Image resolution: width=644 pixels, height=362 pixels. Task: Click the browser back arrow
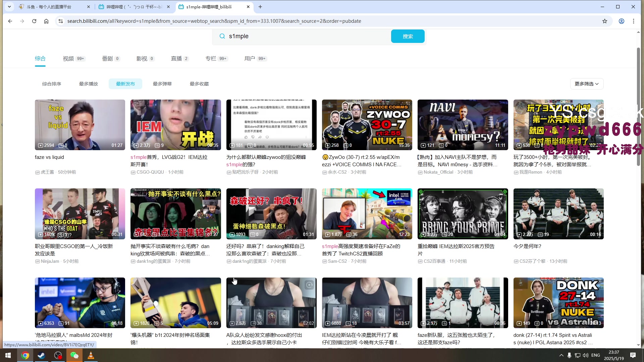pyautogui.click(x=10, y=21)
